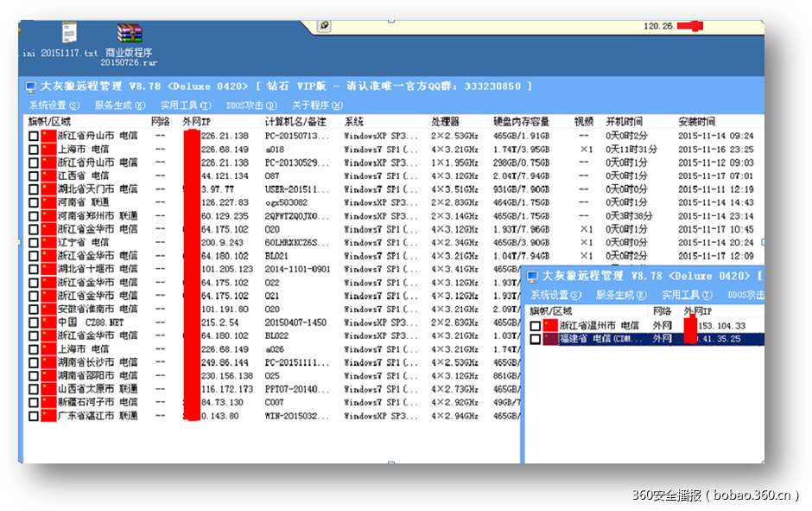
Task: Click the main window's program icon
Action: pyautogui.click(x=29, y=86)
